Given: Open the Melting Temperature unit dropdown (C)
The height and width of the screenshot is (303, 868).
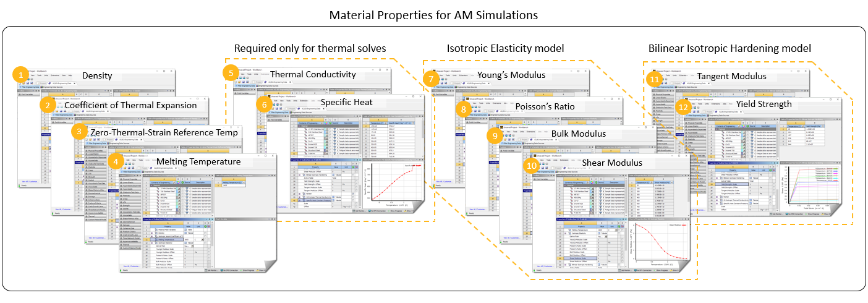Looking at the screenshot, I should 202,239.
